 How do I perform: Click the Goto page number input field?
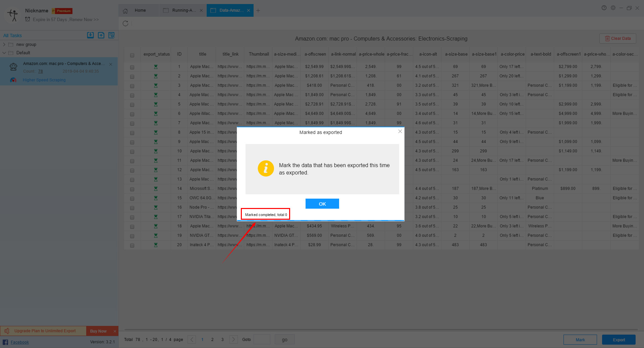262,339
